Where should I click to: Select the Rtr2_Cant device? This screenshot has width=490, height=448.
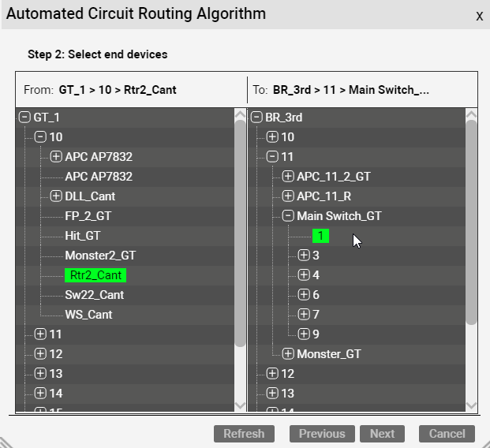[x=95, y=275]
